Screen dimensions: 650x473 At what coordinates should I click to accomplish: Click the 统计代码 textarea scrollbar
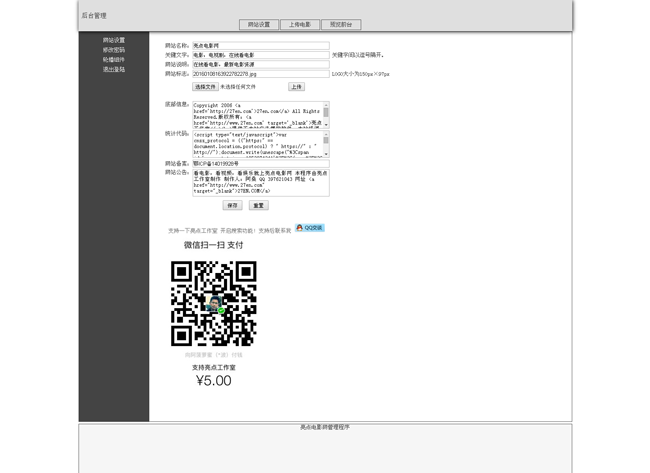pos(326,143)
